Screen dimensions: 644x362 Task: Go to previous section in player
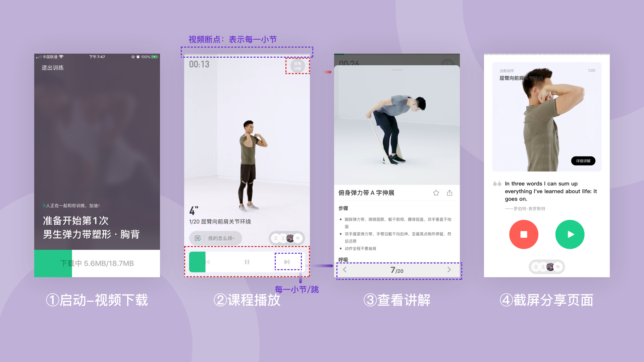coord(208,262)
